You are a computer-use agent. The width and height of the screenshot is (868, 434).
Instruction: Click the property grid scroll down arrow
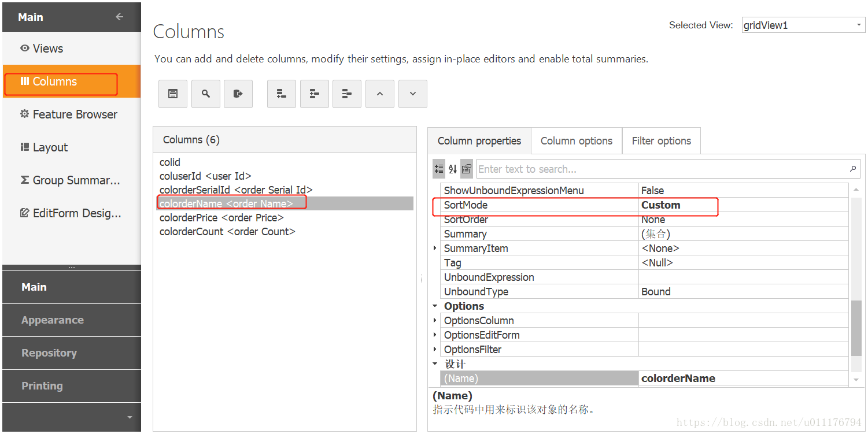856,380
